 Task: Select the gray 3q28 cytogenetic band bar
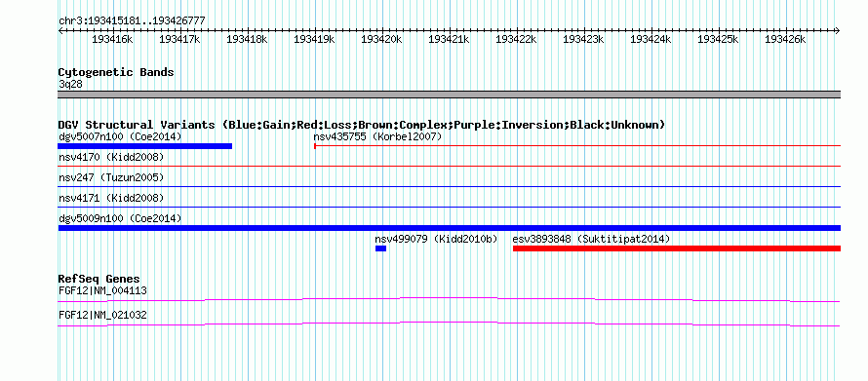450,95
